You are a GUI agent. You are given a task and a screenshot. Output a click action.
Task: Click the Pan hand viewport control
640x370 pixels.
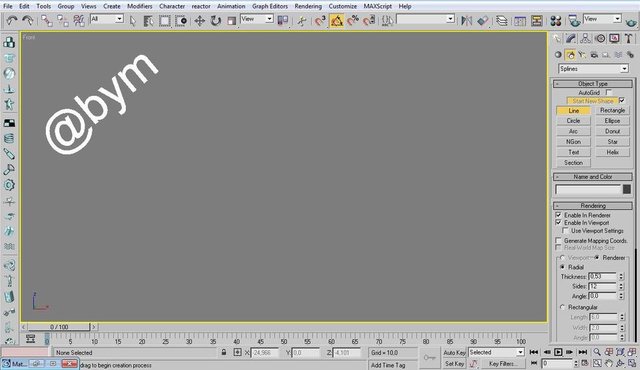point(609,363)
